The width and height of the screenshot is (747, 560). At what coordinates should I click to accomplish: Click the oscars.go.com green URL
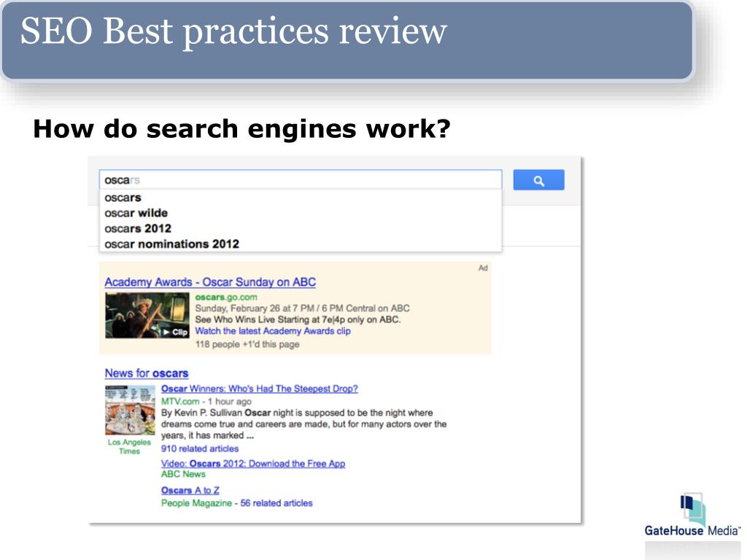click(226, 297)
